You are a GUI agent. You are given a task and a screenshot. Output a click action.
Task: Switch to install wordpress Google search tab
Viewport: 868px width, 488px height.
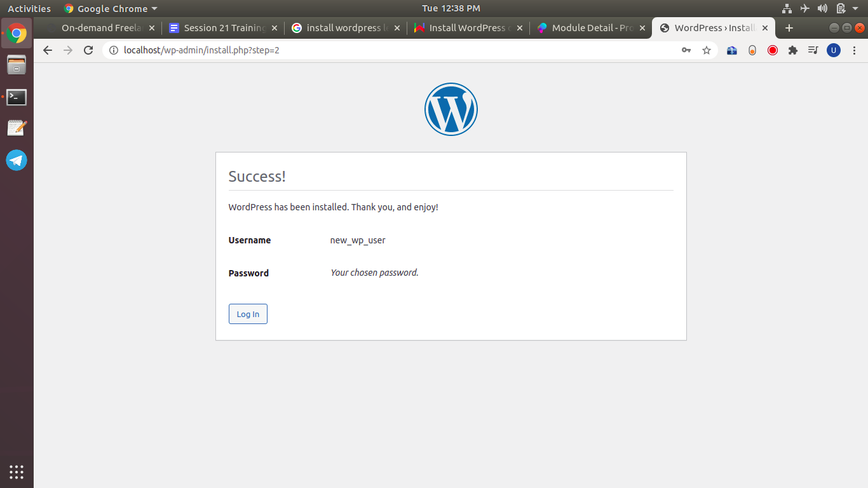pyautogui.click(x=345, y=28)
